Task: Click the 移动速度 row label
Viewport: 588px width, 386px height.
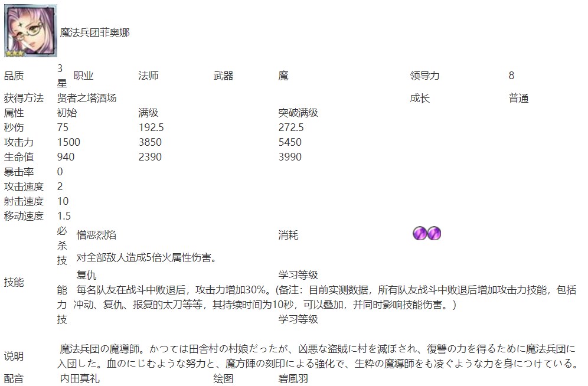Action: [24, 216]
